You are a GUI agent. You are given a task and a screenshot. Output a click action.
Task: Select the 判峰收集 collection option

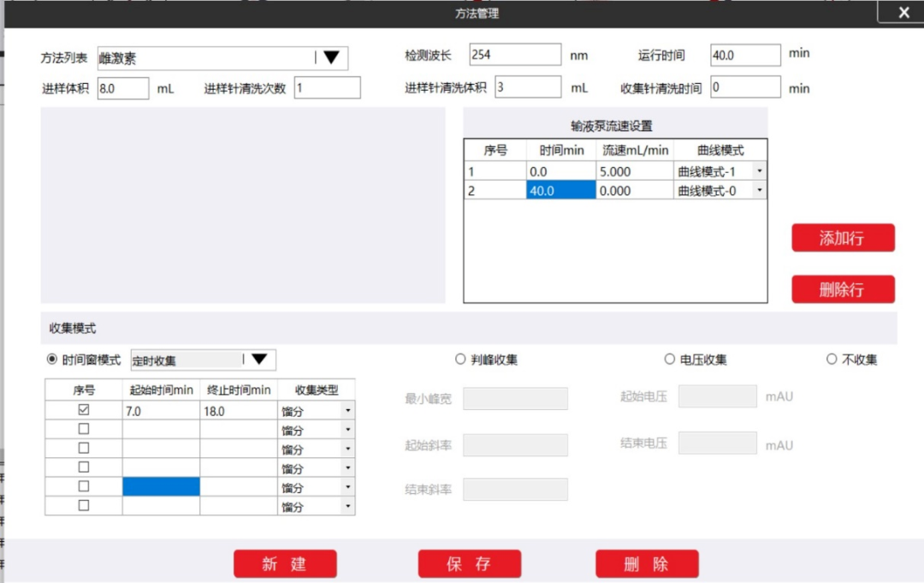459,360
